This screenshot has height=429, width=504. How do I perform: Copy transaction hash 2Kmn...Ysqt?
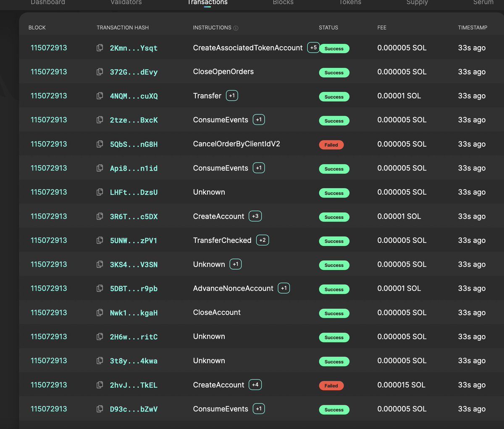pyautogui.click(x=100, y=48)
